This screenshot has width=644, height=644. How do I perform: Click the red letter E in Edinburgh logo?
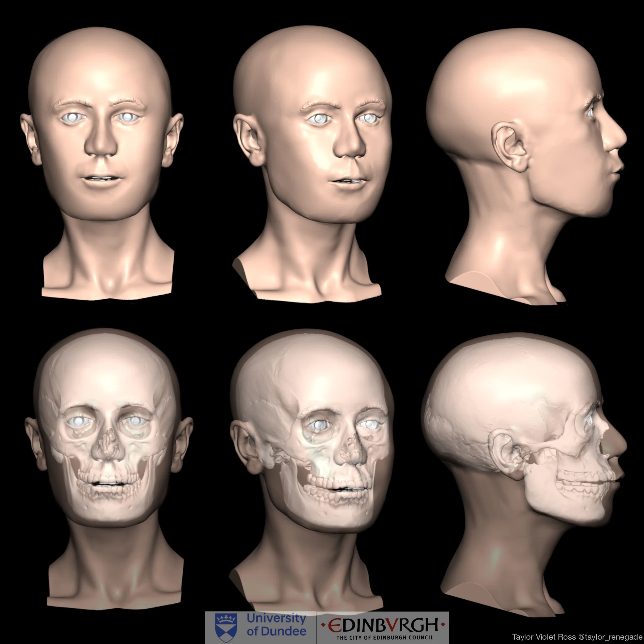pos(334,625)
